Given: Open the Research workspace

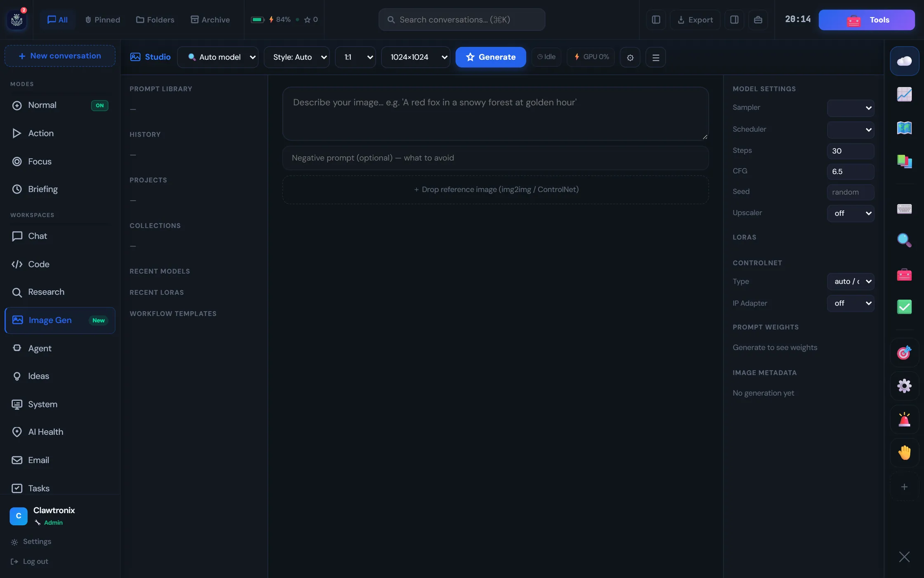Looking at the screenshot, I should (60, 292).
